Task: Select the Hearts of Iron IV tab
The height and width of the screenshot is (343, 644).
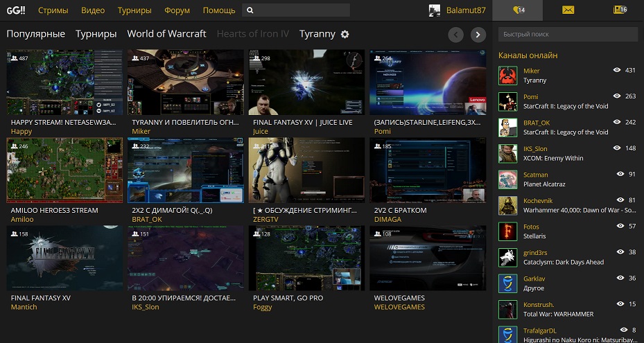Action: [x=253, y=34]
